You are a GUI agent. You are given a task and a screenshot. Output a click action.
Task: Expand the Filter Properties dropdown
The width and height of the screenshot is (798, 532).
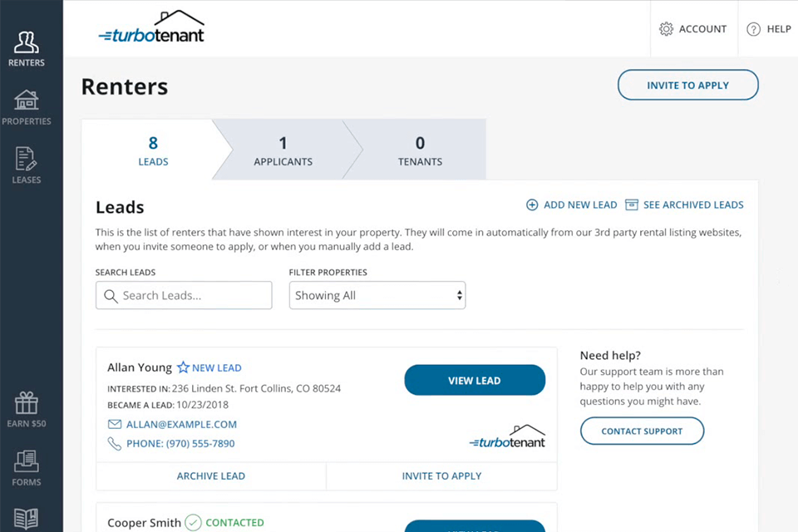[377, 295]
